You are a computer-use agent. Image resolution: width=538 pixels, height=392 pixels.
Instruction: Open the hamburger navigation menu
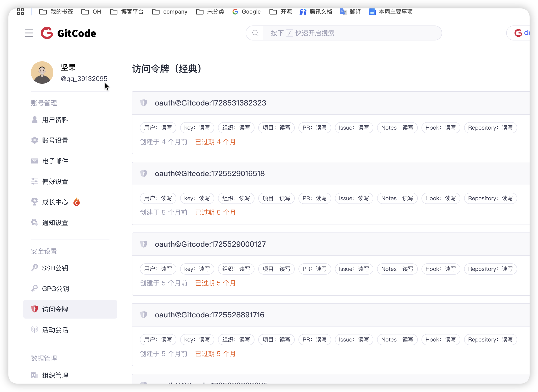29,33
